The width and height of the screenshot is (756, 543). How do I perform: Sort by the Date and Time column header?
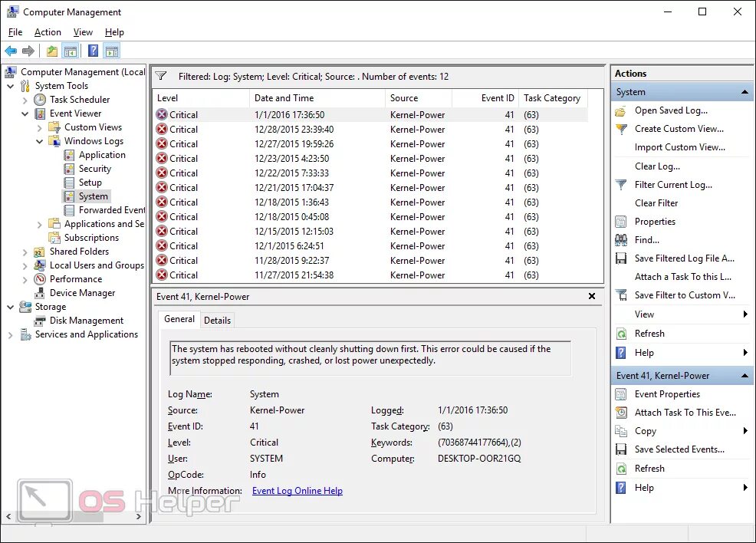click(317, 98)
